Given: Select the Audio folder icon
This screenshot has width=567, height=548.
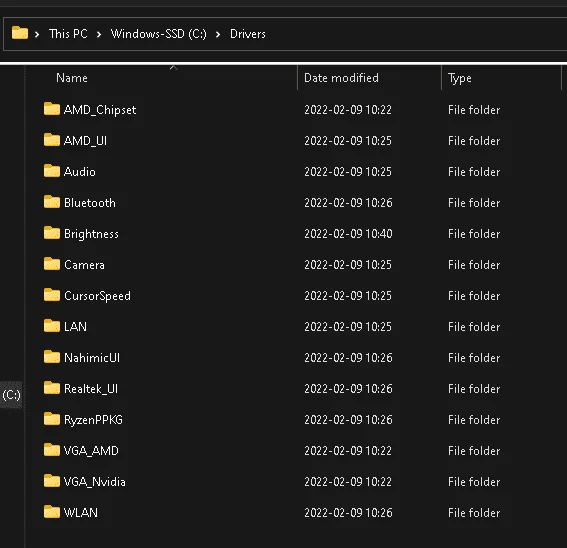Looking at the screenshot, I should coord(52,171).
